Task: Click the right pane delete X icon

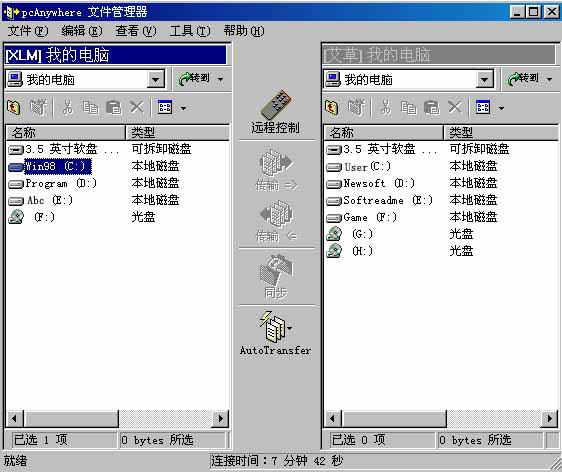Action: (x=455, y=107)
